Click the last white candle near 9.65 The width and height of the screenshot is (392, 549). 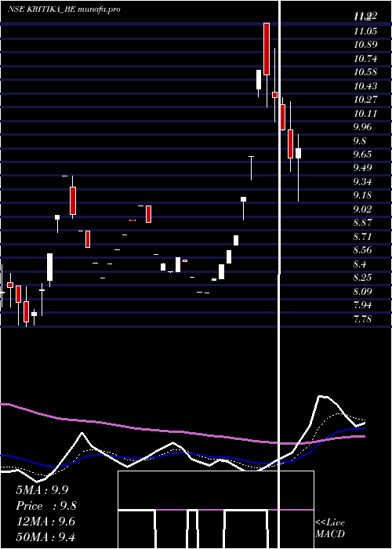[298, 154]
